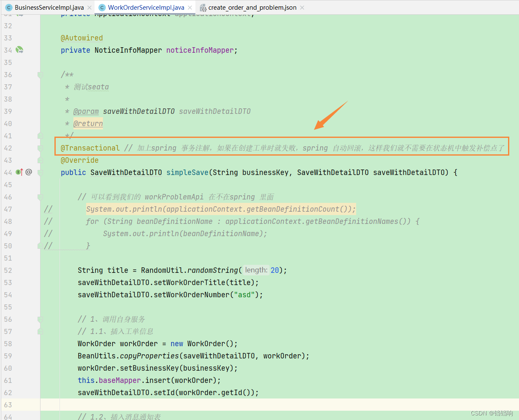Close the create_order_and_problem.json tab

point(302,8)
